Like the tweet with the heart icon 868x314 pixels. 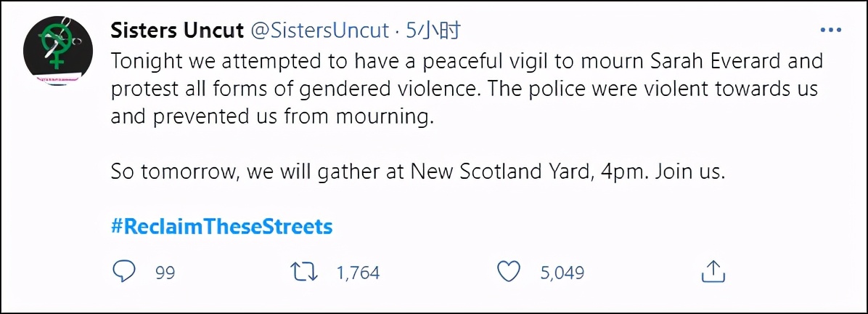[x=509, y=272]
